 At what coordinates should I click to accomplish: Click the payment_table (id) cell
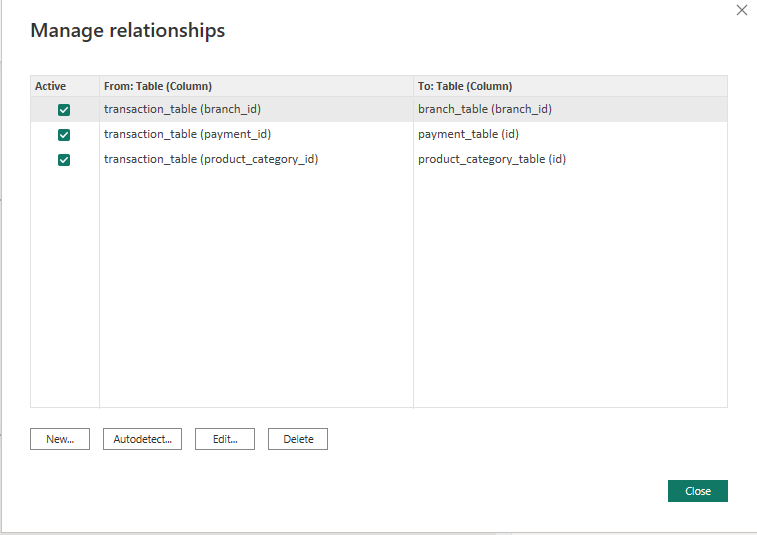[468, 134]
